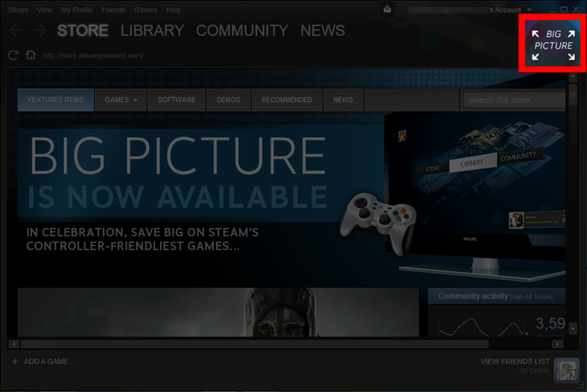Open the inbox notification icon
Screen dimensions: 587x392
coord(387,9)
